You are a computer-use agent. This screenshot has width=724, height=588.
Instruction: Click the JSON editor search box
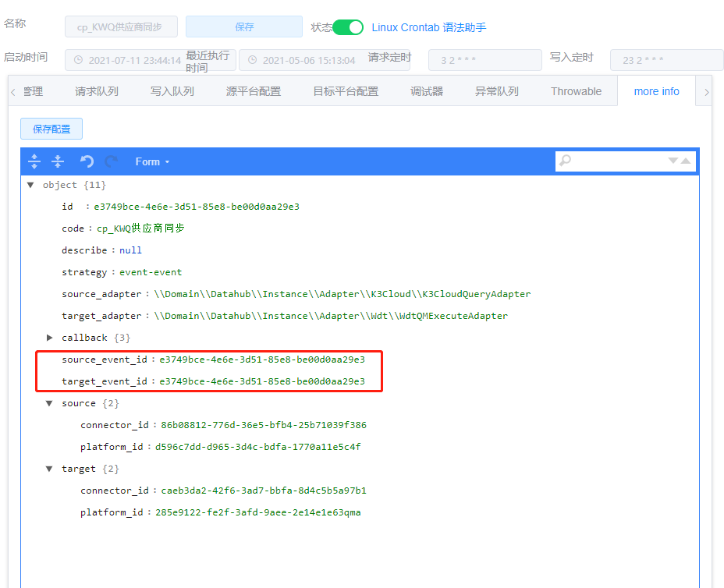tap(626, 161)
